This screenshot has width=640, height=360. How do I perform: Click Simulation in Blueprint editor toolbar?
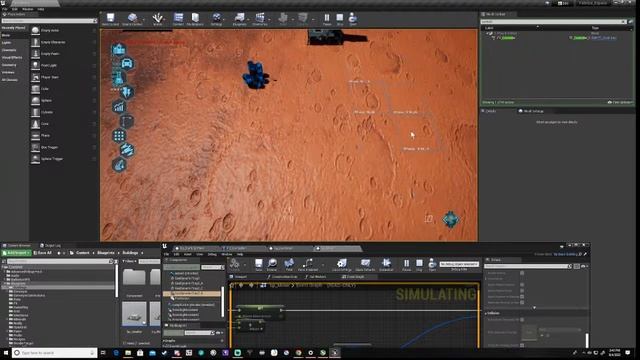386,265
